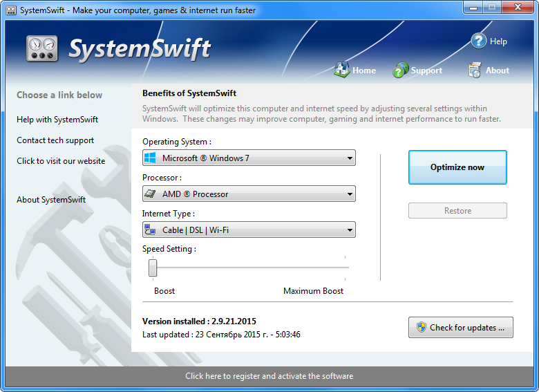Image resolution: width=539 pixels, height=392 pixels.
Task: Minimize the SystemSwift window
Action: [473, 7]
